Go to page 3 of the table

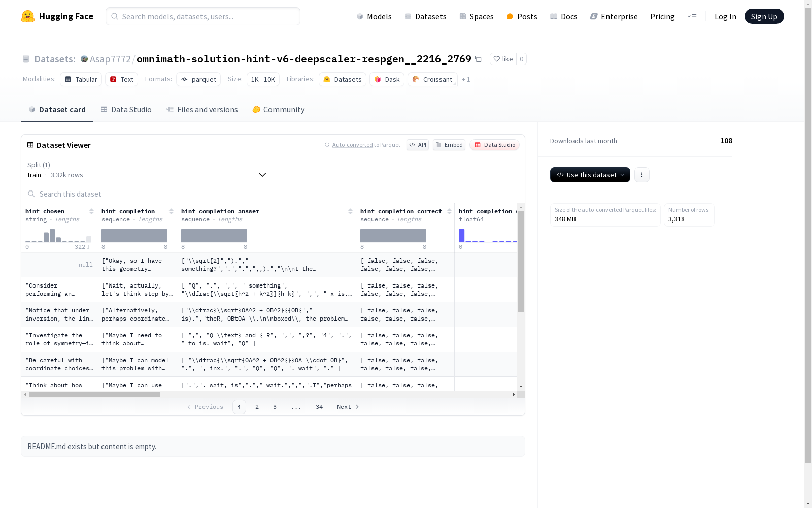(275, 407)
